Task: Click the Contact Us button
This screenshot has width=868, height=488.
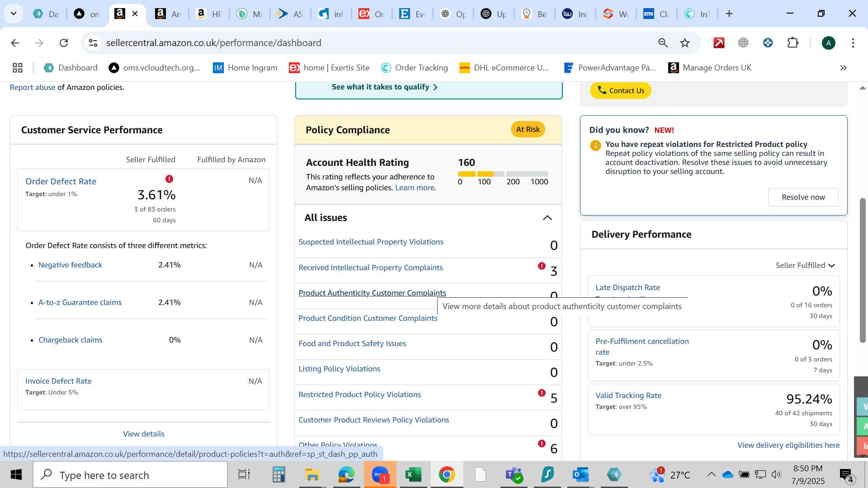Action: pos(620,90)
